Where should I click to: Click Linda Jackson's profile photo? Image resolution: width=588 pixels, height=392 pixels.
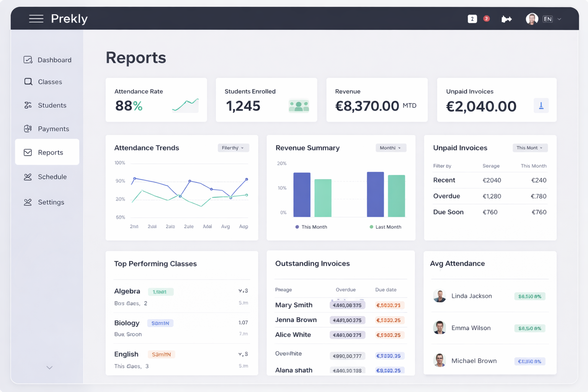[439, 296]
